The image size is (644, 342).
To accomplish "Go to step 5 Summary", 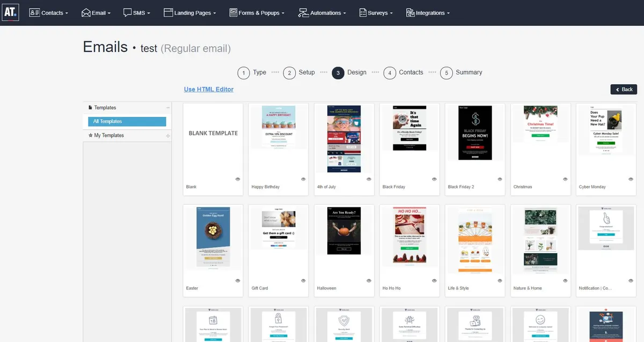I will coord(461,73).
